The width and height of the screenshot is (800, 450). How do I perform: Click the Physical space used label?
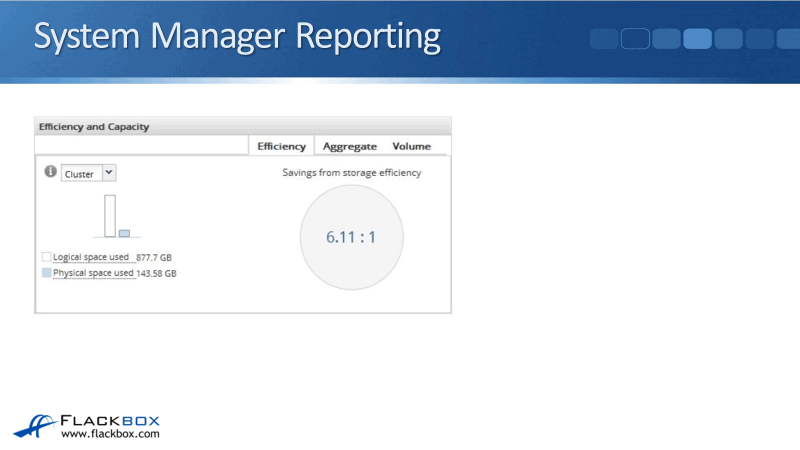click(94, 272)
